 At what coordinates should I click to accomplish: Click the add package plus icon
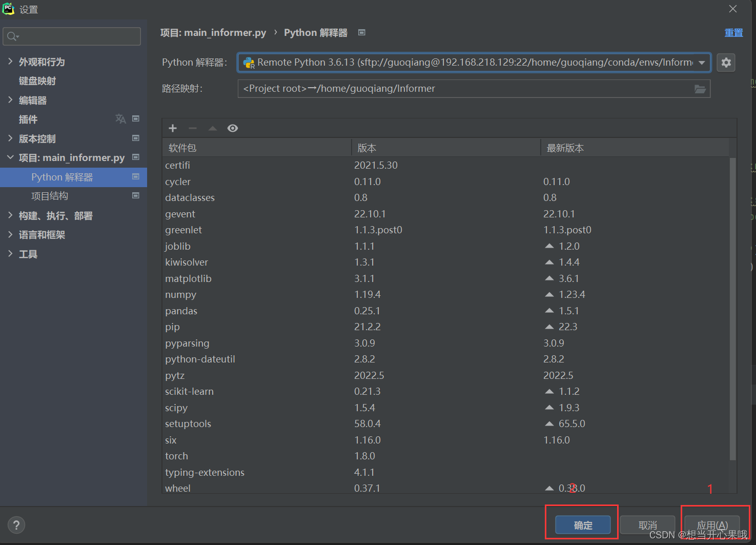tap(173, 128)
